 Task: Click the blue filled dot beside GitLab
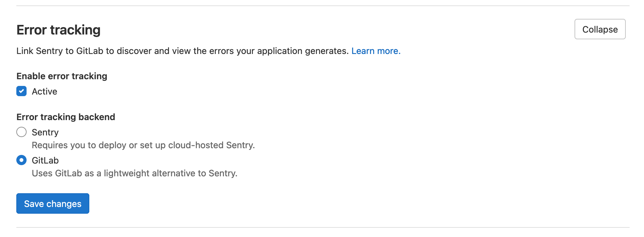[21, 160]
